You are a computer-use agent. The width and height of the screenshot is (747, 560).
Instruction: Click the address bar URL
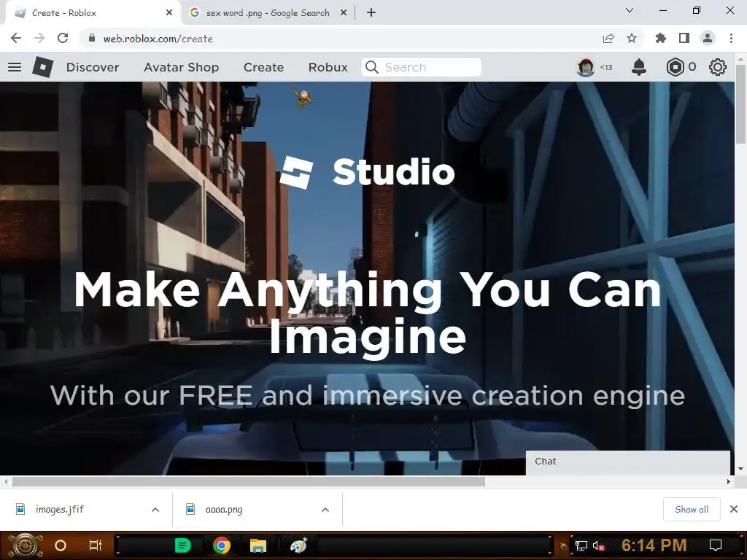(x=158, y=39)
